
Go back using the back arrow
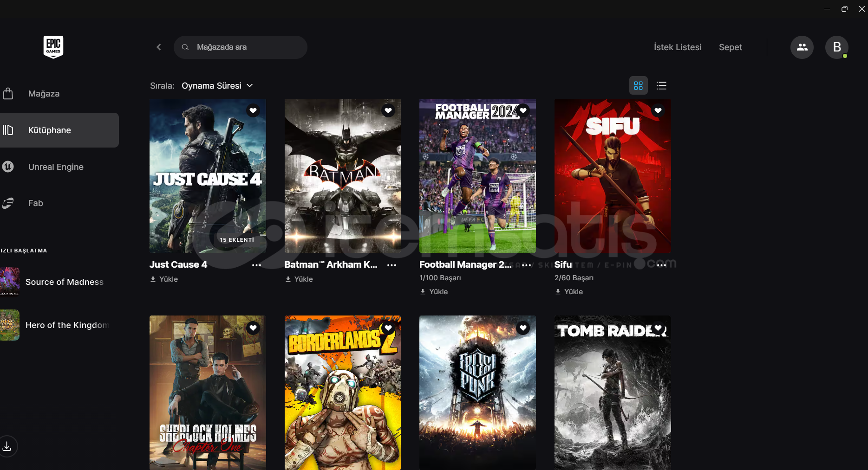(159, 47)
